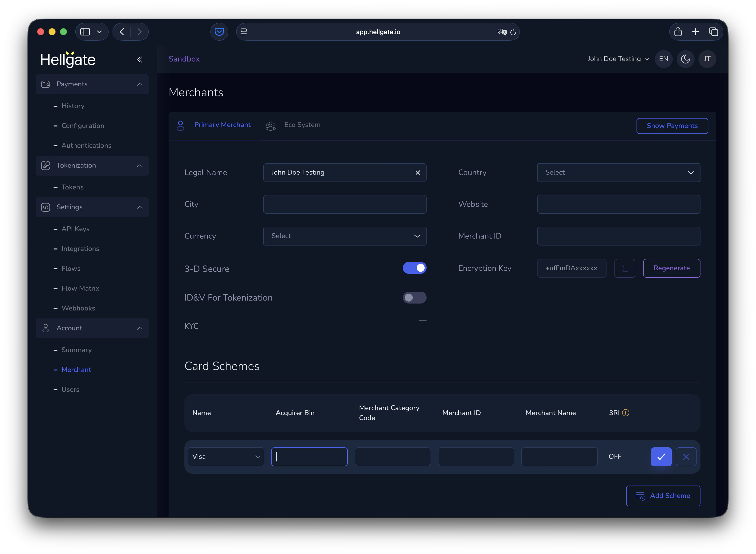Open the Configuration menu item

point(83,126)
